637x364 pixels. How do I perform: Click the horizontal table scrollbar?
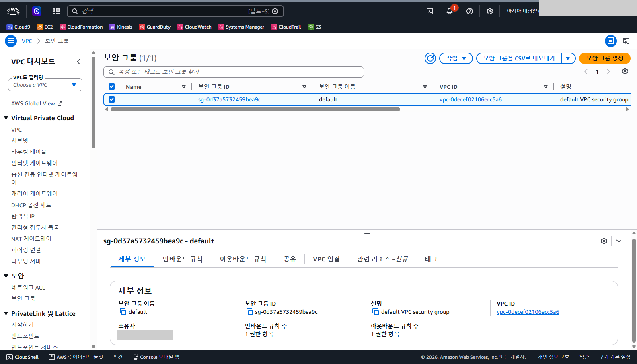[255, 109]
